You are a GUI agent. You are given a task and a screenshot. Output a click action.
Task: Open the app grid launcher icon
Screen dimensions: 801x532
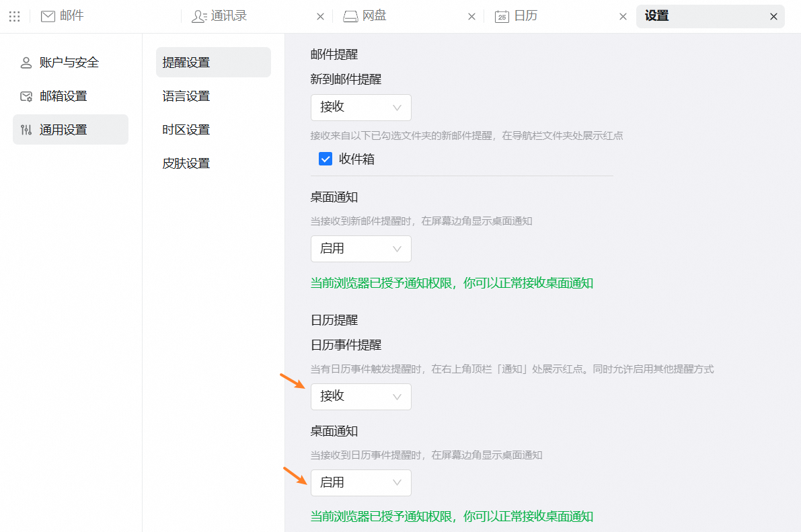click(x=14, y=16)
